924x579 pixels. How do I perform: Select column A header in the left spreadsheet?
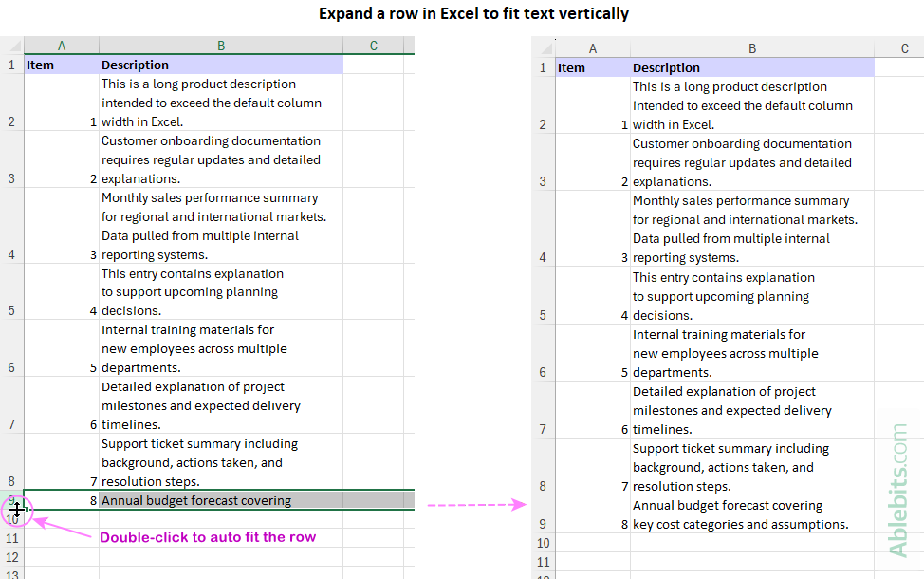pyautogui.click(x=62, y=45)
